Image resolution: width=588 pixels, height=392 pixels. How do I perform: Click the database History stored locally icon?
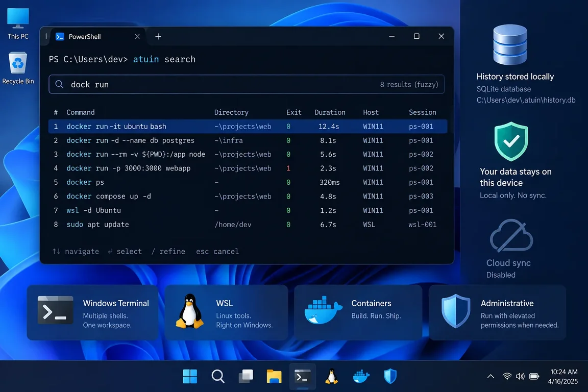click(510, 44)
